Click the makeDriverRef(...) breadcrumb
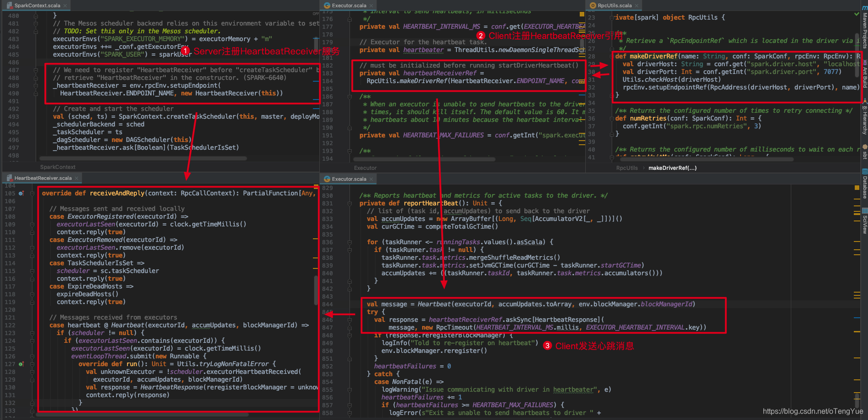Viewport: 868px width, 420px height. pyautogui.click(x=672, y=168)
